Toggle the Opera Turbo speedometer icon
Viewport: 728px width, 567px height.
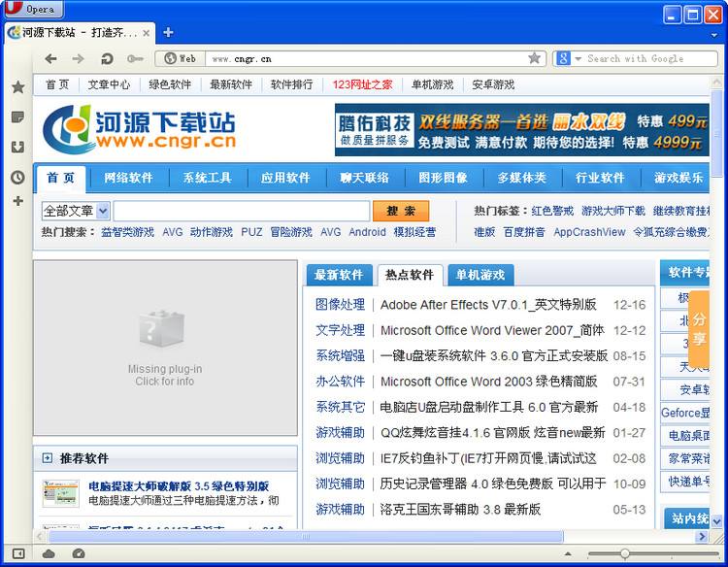[x=79, y=553]
